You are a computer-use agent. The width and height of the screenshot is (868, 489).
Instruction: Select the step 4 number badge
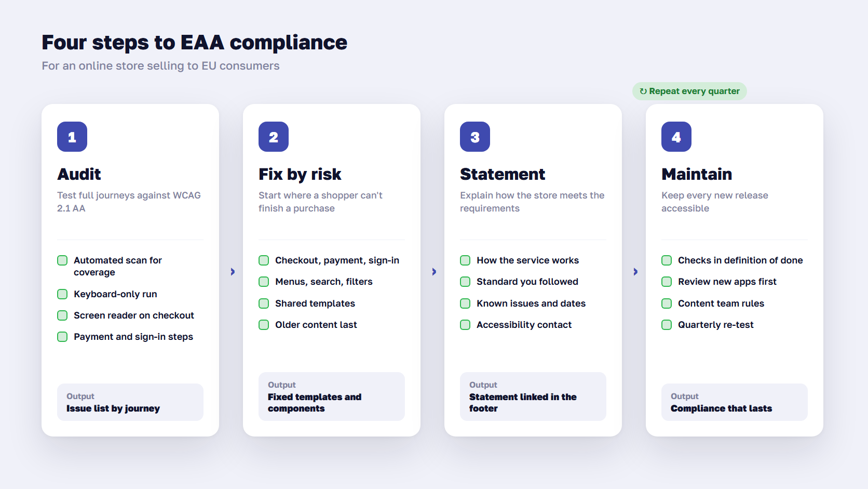click(676, 137)
